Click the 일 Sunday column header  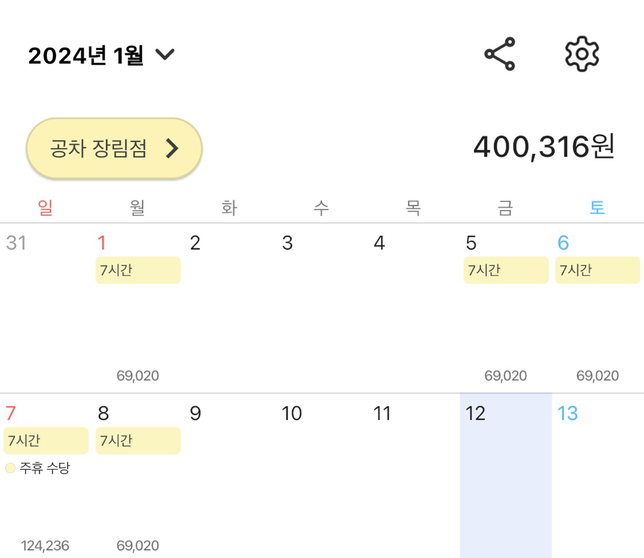[x=45, y=208]
